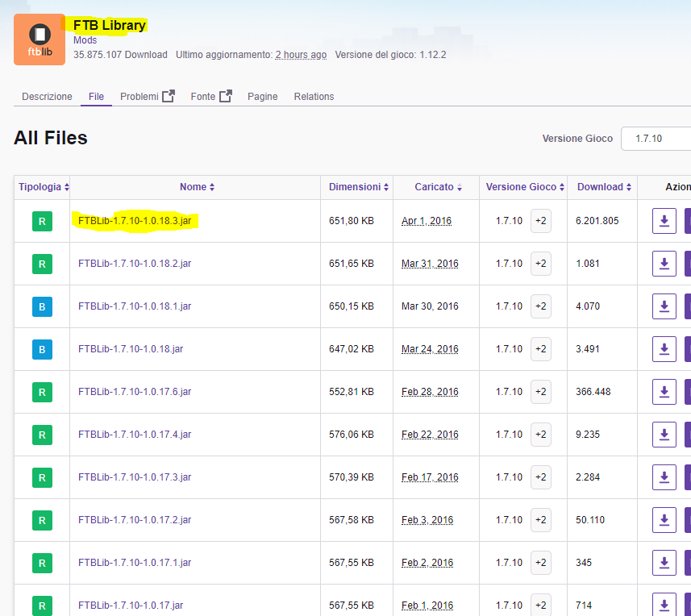Click beta badge of 1.0.18.jar row
This screenshot has height=616, width=691.
coord(42,349)
